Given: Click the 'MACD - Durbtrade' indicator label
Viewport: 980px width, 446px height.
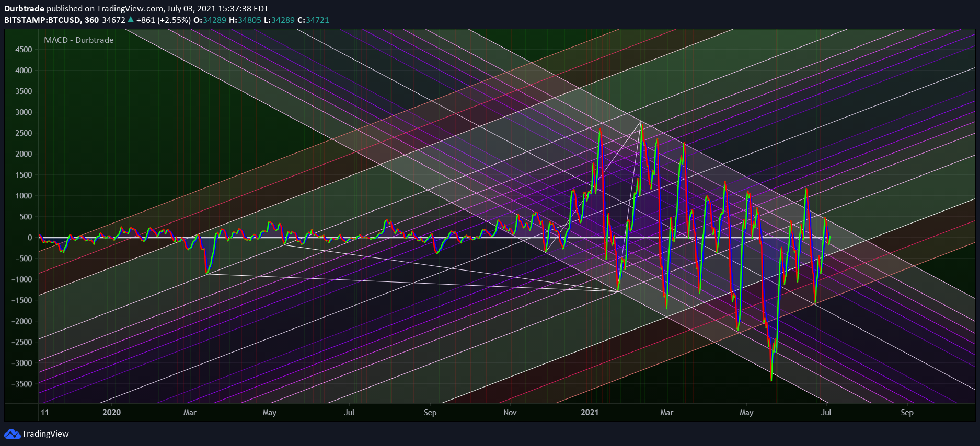Looking at the screenshot, I should click(x=79, y=40).
